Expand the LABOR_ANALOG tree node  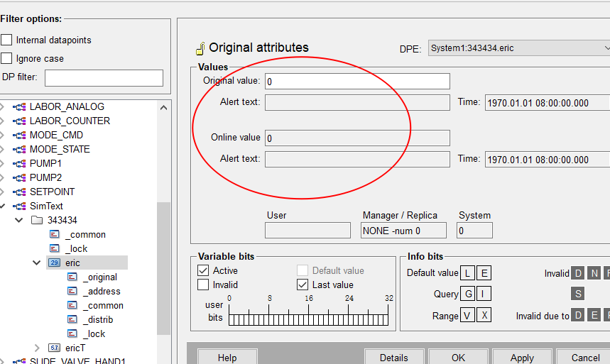1,107
